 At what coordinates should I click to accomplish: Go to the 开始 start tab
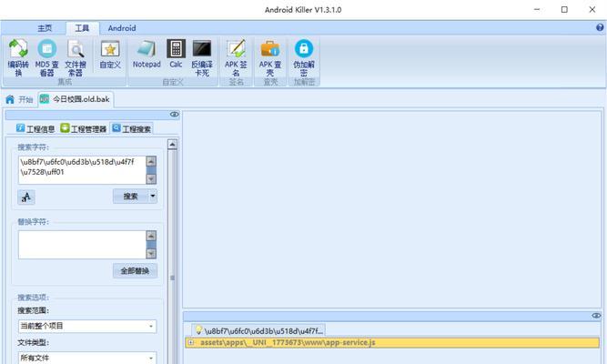click(19, 99)
